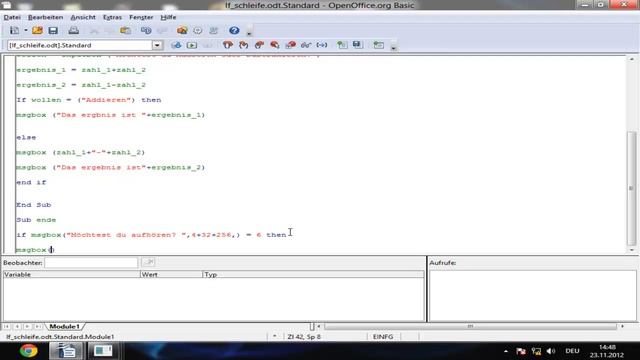Open the Hilfe menu
The height and width of the screenshot is (360, 640).
coord(168,17)
